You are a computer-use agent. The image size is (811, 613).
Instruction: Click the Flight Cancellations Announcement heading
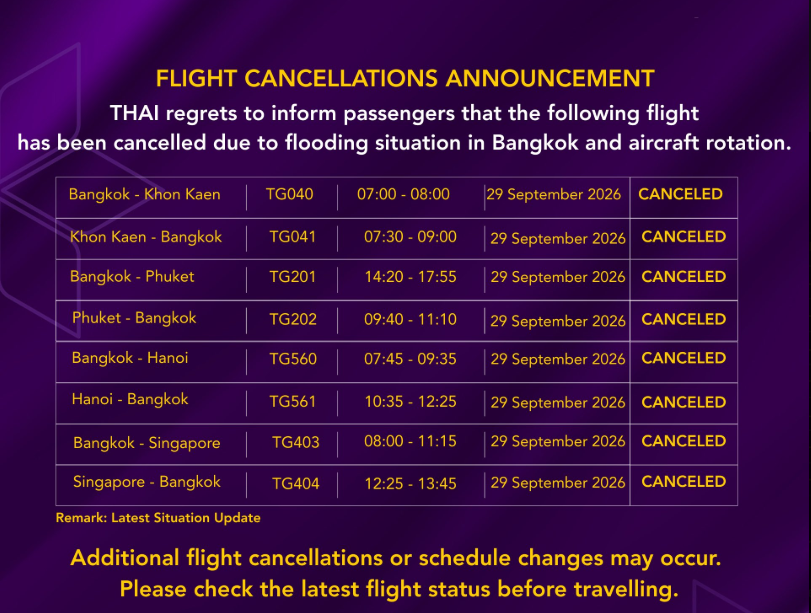(405, 79)
